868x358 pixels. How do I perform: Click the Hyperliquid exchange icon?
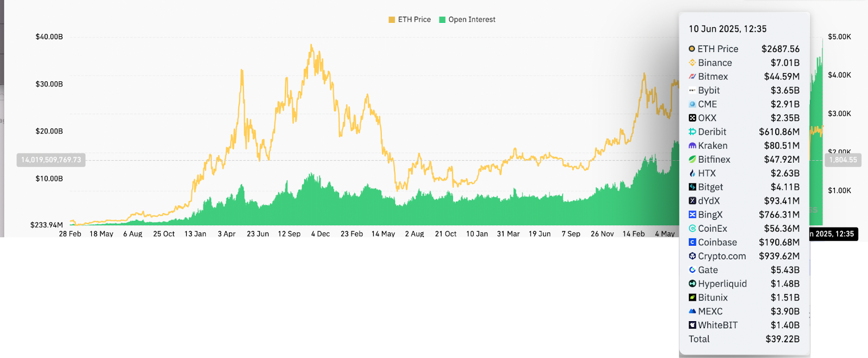coord(692,284)
